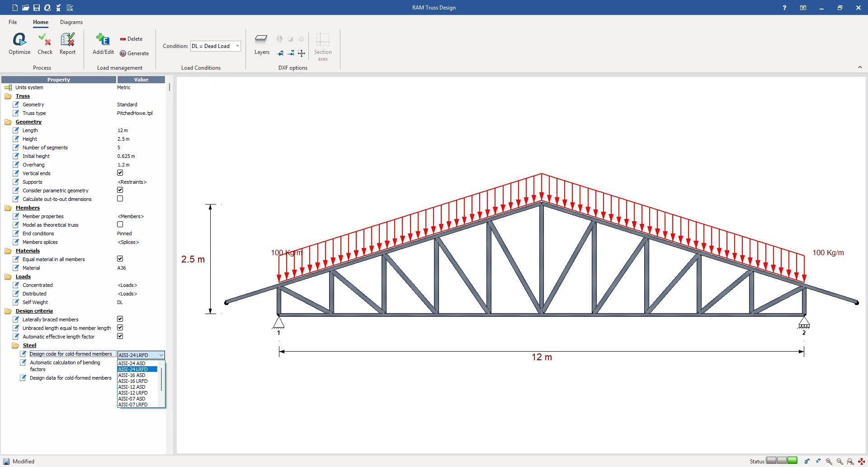The width and height of the screenshot is (868, 467).
Task: Collapse the ribbon using the chevron arrow
Action: click(860, 67)
